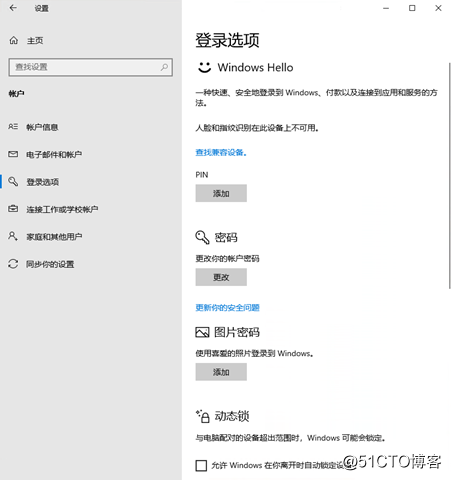451x480 pixels.
Task: Click 更改 button to change password
Action: [x=221, y=277]
